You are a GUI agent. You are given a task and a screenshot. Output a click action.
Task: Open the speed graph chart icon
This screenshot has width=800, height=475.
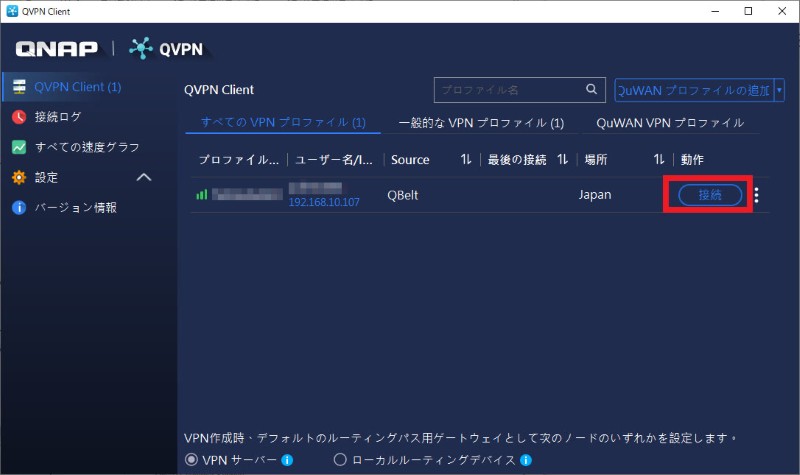click(x=19, y=147)
